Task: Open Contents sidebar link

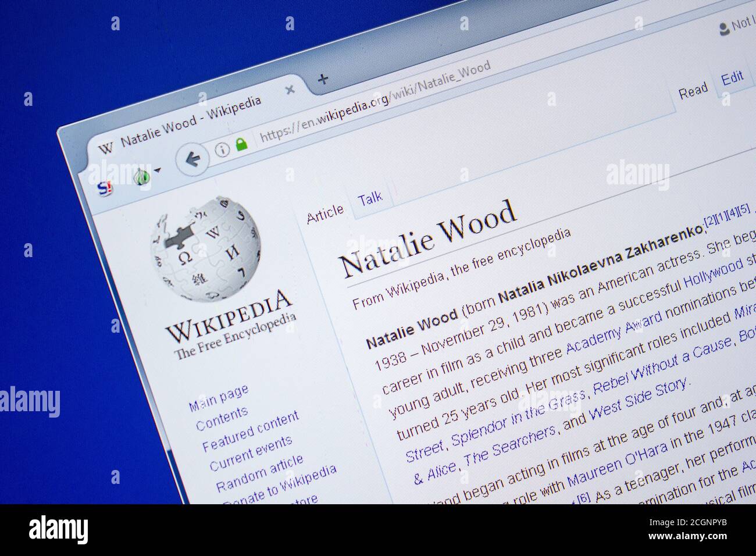Action: click(x=222, y=418)
